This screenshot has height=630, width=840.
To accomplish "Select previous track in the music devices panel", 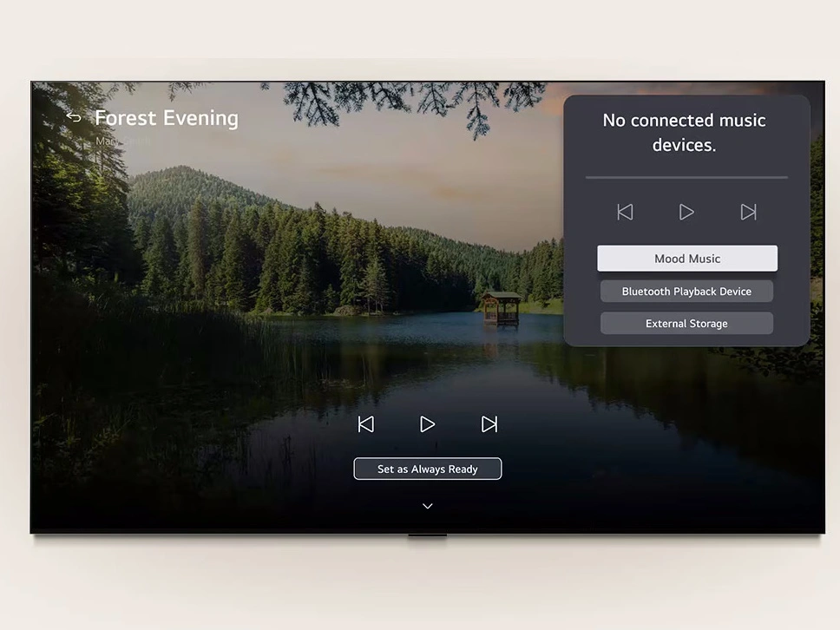I will 625,212.
